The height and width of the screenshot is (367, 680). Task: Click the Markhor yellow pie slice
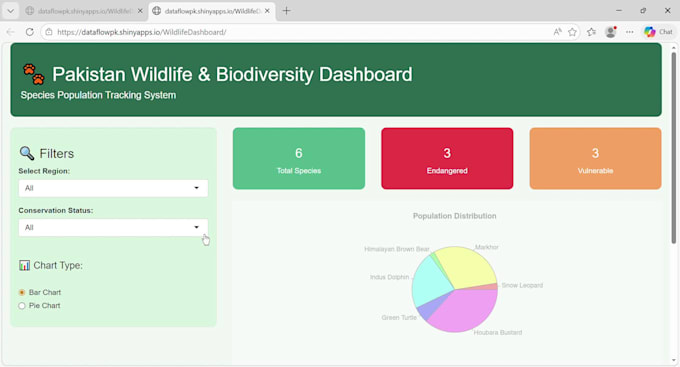coord(466,267)
